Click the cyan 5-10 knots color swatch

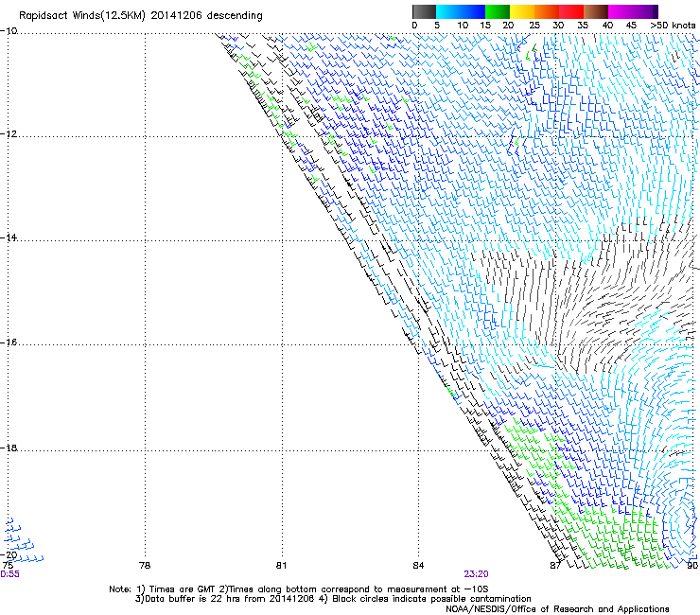pyautogui.click(x=447, y=11)
